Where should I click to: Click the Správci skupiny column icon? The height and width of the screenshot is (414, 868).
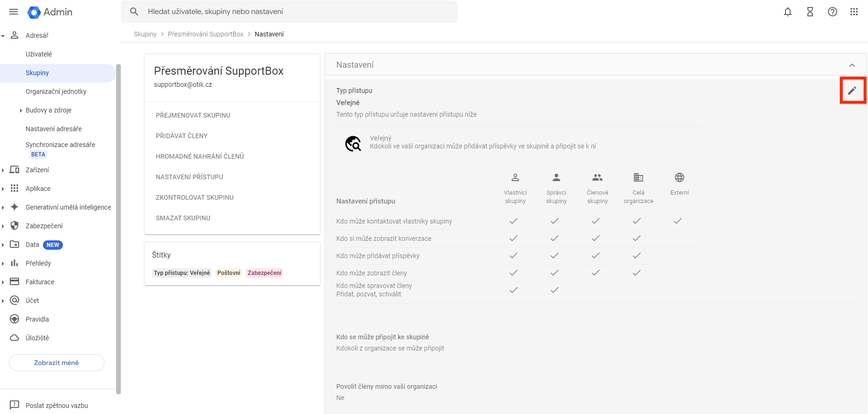tap(556, 177)
